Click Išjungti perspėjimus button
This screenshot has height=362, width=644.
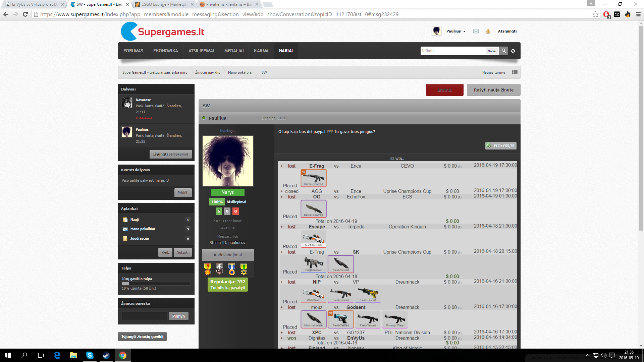(171, 154)
